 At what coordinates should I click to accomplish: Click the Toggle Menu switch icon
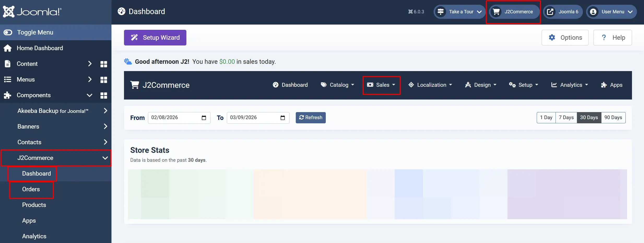(8, 32)
